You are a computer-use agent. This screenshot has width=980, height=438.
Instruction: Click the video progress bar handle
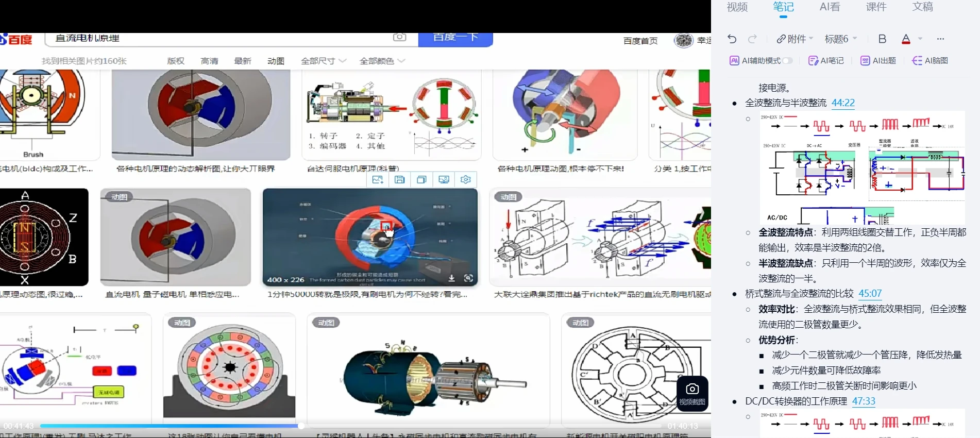pyautogui.click(x=301, y=426)
